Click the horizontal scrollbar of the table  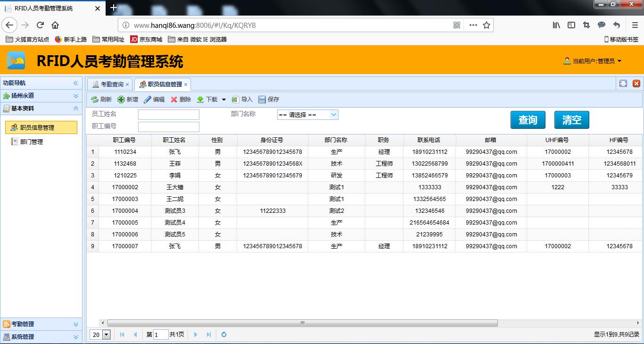click(302, 323)
